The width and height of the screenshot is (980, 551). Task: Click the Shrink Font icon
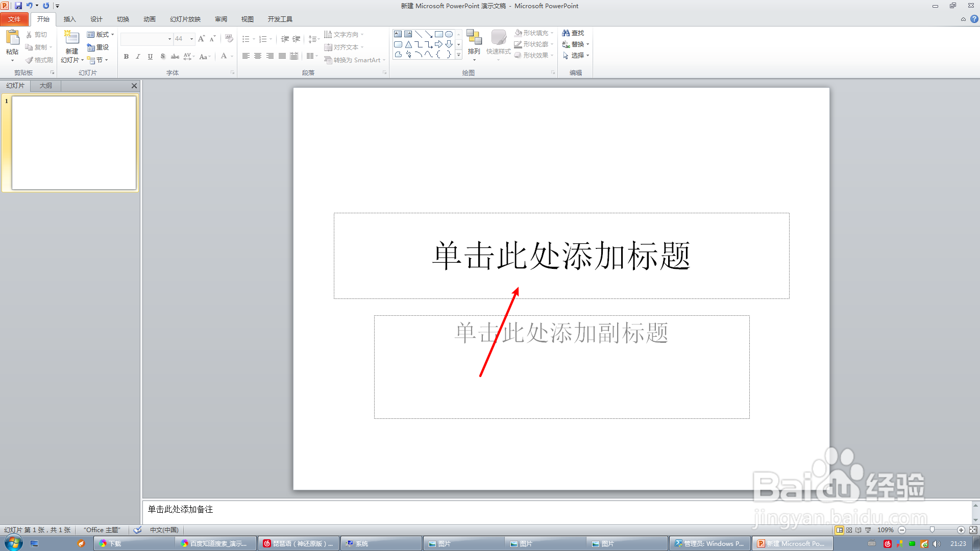(213, 39)
